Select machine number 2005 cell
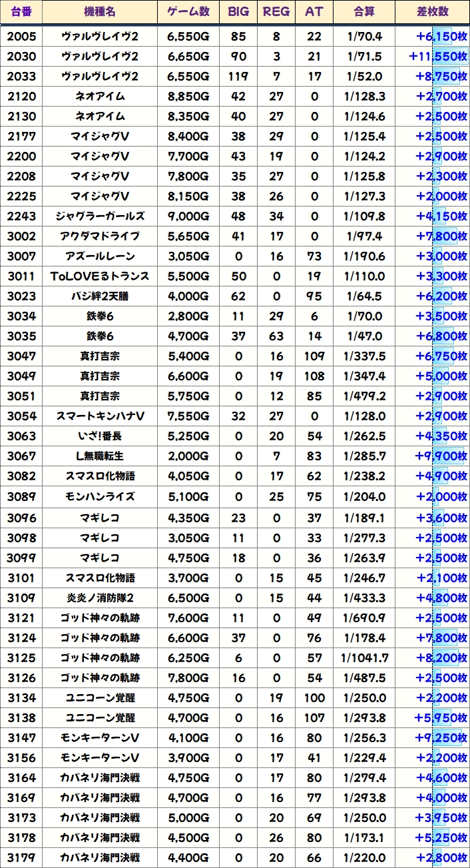The image size is (470, 868). point(21,37)
